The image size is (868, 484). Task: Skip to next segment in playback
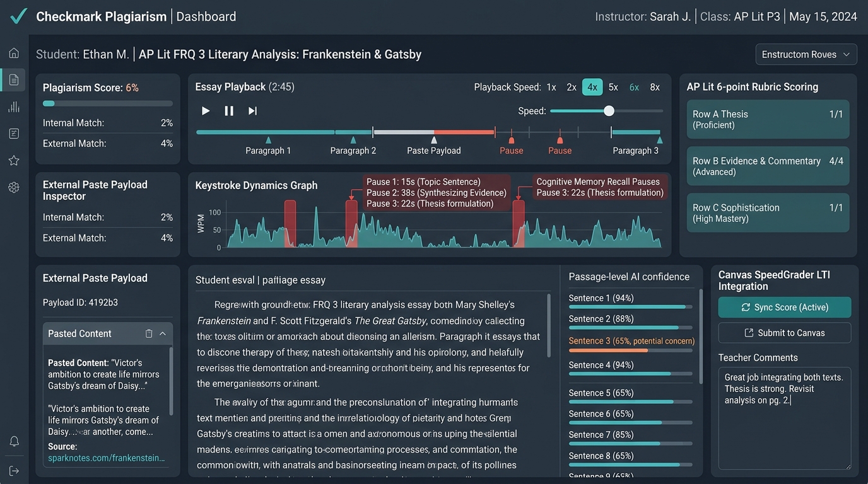252,111
